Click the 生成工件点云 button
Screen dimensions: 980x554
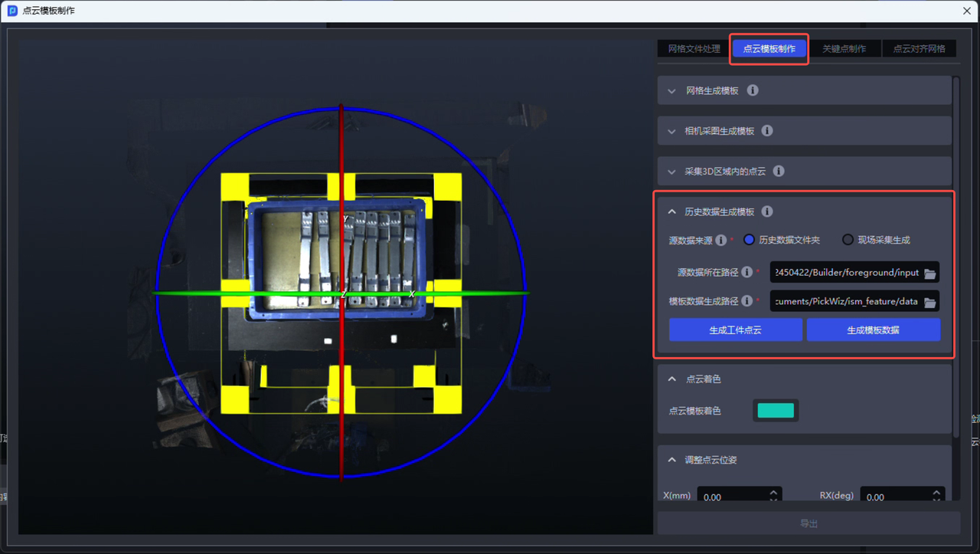[735, 330]
